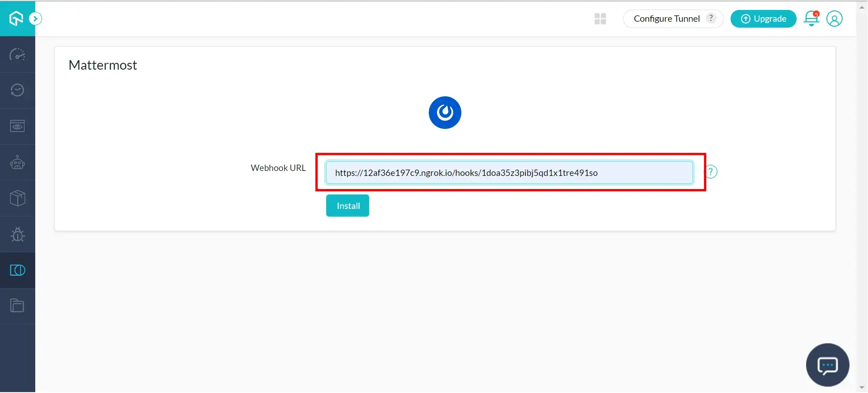Open the user profile account menu

(834, 19)
